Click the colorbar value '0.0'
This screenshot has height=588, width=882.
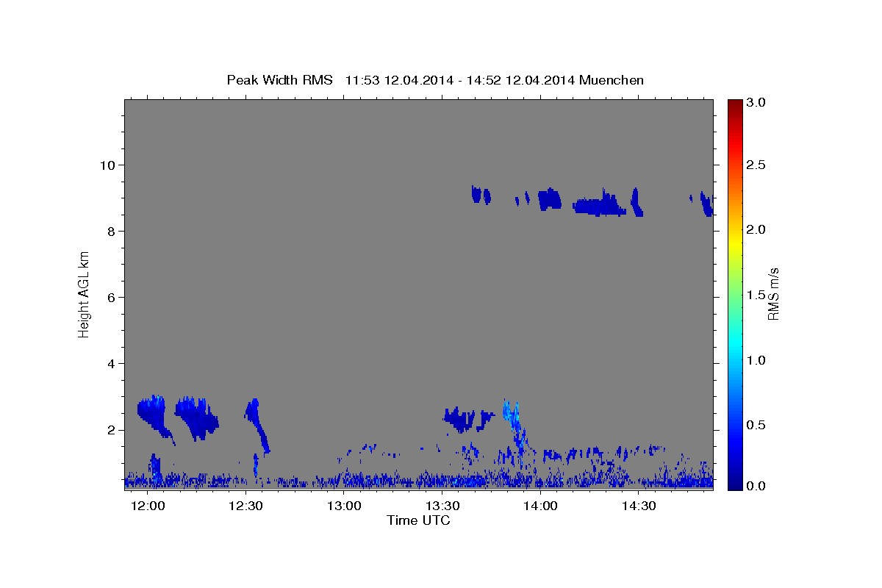click(757, 486)
